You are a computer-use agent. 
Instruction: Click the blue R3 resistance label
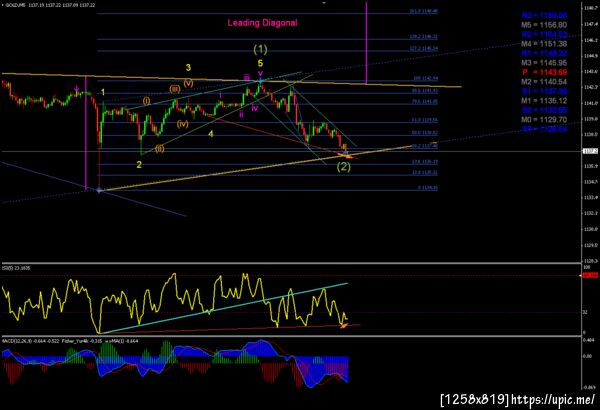pos(544,15)
